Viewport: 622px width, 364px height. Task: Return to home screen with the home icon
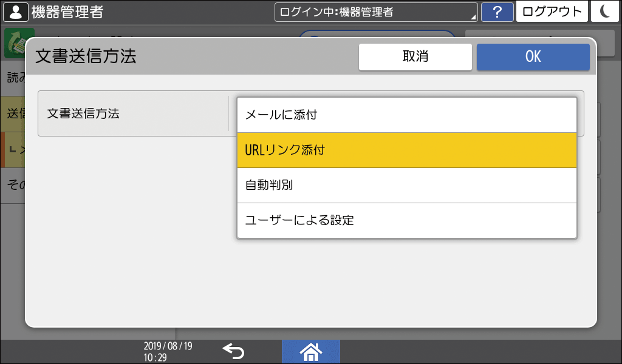click(310, 351)
